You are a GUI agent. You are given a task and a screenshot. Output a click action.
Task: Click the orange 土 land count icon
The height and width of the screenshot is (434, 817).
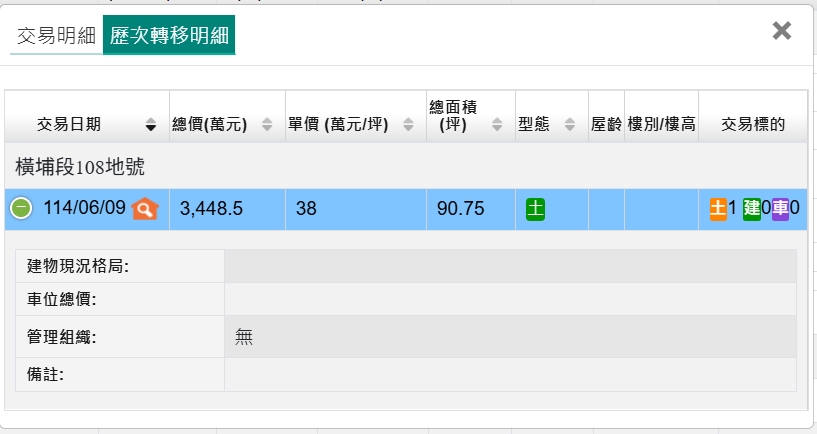coord(717,209)
